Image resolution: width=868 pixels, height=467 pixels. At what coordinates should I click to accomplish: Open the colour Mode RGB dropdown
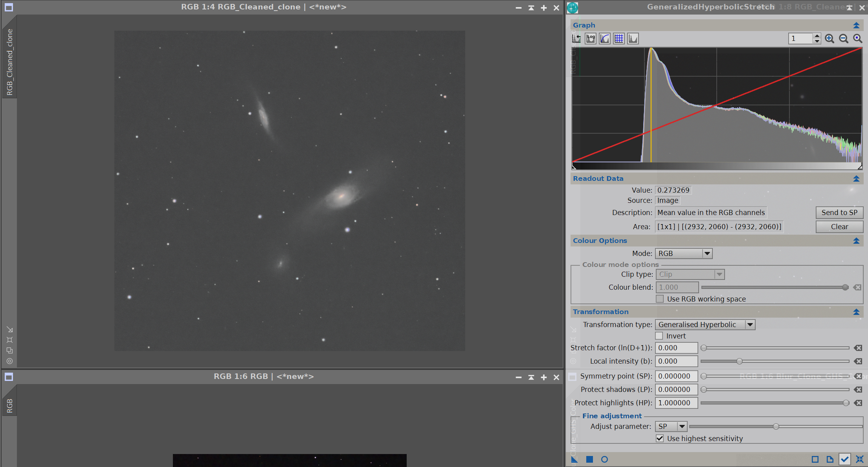tap(684, 254)
